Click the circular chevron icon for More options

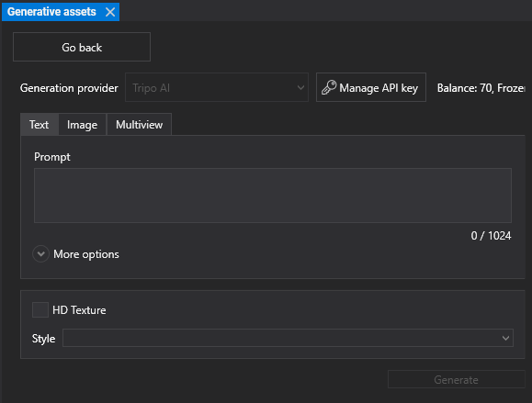(x=40, y=254)
